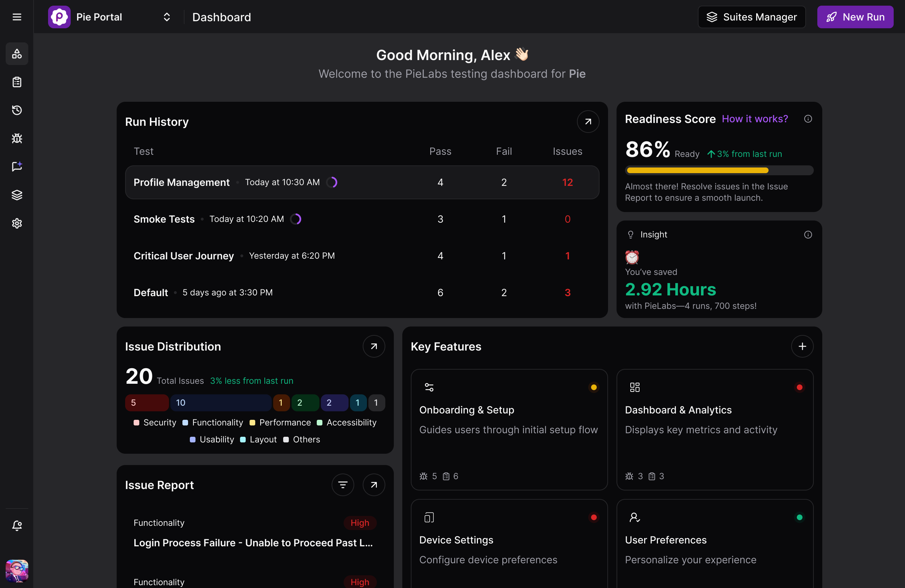Select the Dashboard header item
The image size is (905, 588).
point(222,17)
